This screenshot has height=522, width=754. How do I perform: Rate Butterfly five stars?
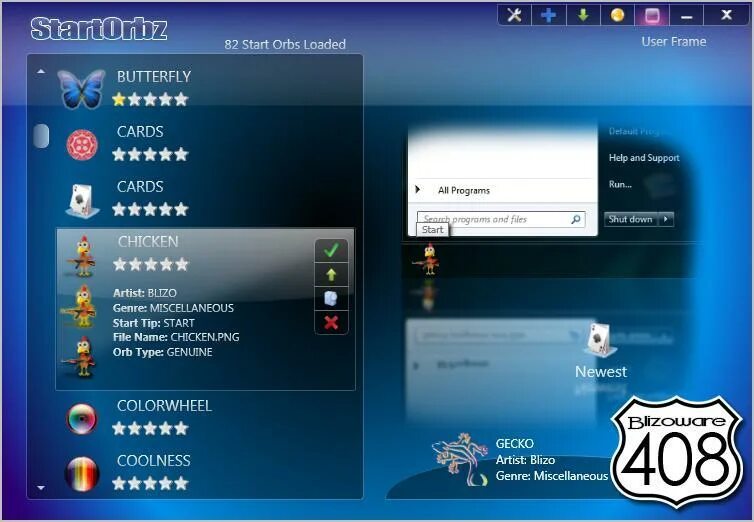pyautogui.click(x=181, y=99)
